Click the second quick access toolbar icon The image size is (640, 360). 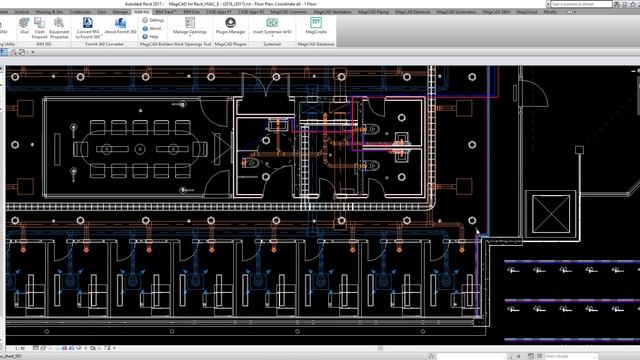pos(13,52)
